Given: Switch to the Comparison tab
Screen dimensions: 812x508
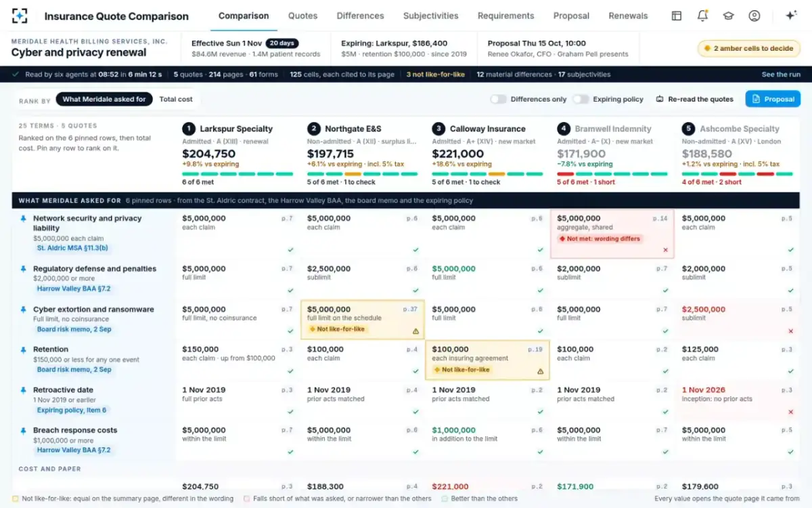Looking at the screenshot, I should (x=244, y=16).
